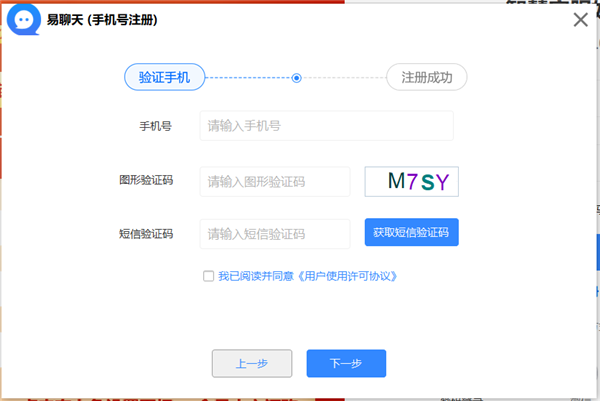Click the 易聊天 (手机号注册) title text
Image resolution: width=600 pixels, height=401 pixels.
pos(102,20)
